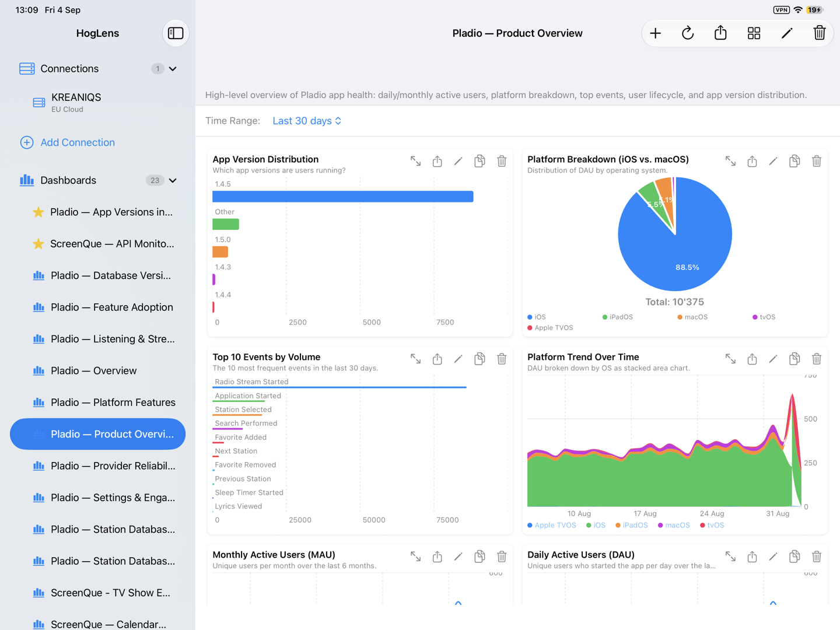Refresh the dashboard
The height and width of the screenshot is (630, 840).
pos(688,33)
